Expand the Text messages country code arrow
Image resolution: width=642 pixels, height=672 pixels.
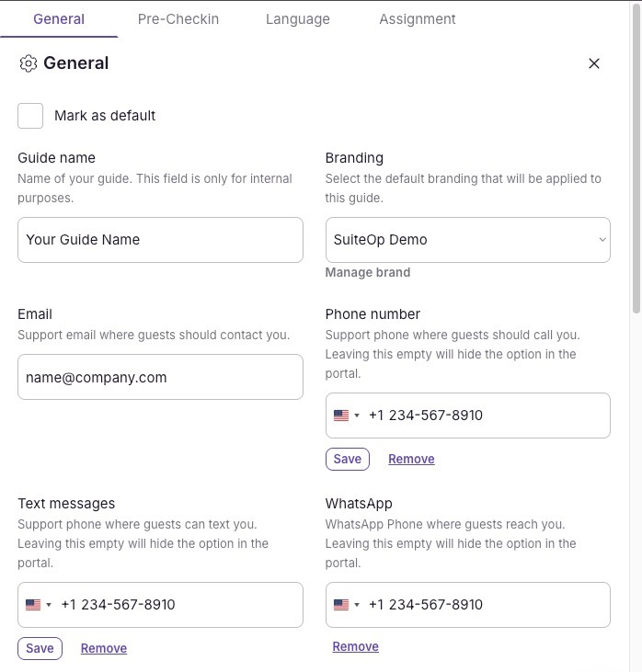coord(49,605)
